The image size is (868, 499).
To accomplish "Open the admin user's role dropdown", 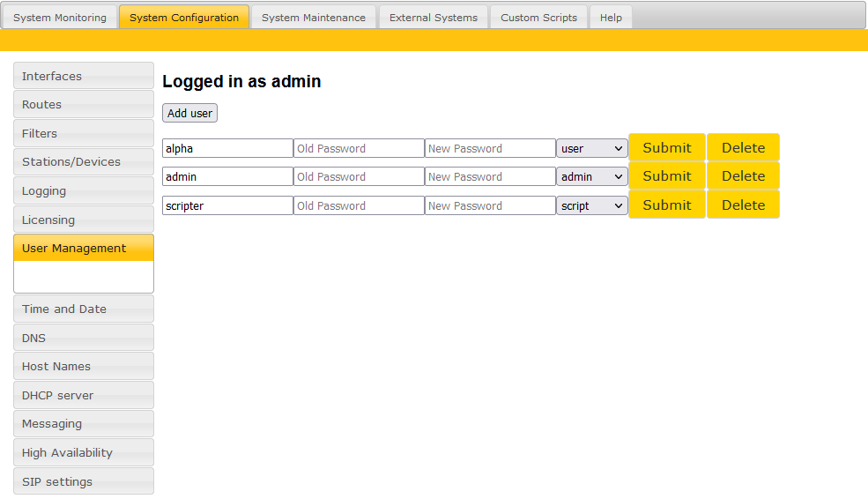I will pyautogui.click(x=591, y=176).
